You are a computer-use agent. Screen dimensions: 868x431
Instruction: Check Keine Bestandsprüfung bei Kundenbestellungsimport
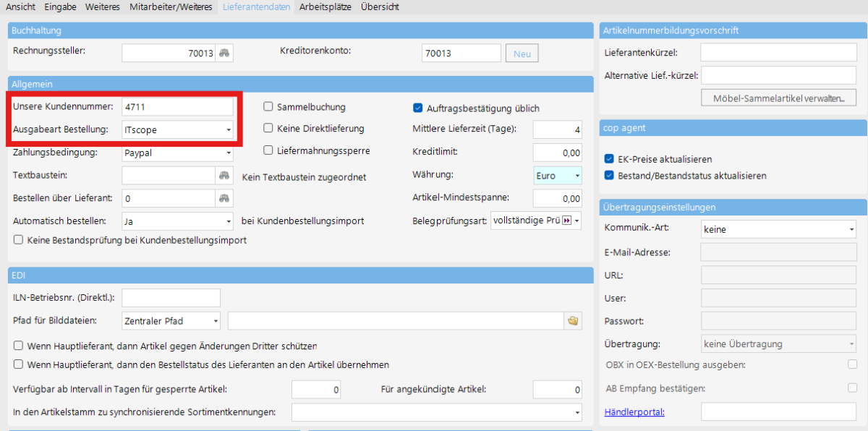coord(18,240)
